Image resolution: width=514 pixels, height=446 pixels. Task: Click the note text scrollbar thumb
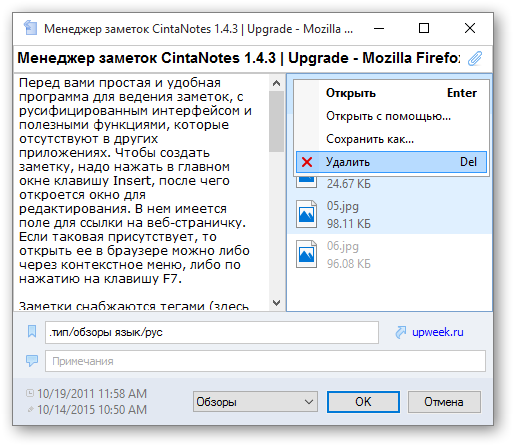click(x=276, y=121)
